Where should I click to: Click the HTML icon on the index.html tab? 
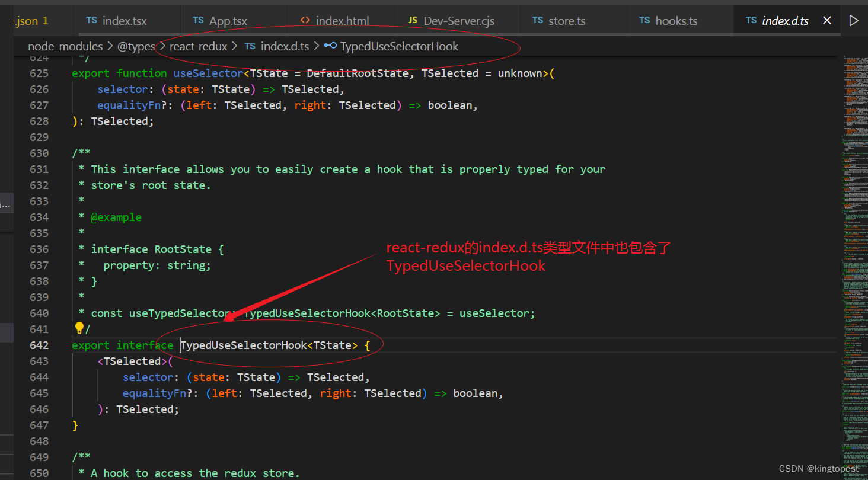(x=306, y=20)
